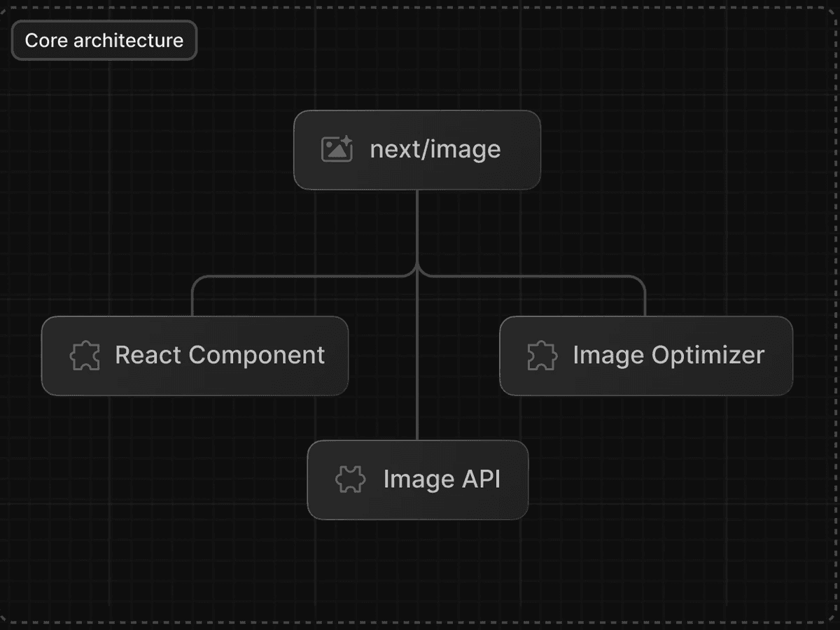The image size is (840, 630).
Task: Click the vertical connector just above Image API
Action: 417,420
